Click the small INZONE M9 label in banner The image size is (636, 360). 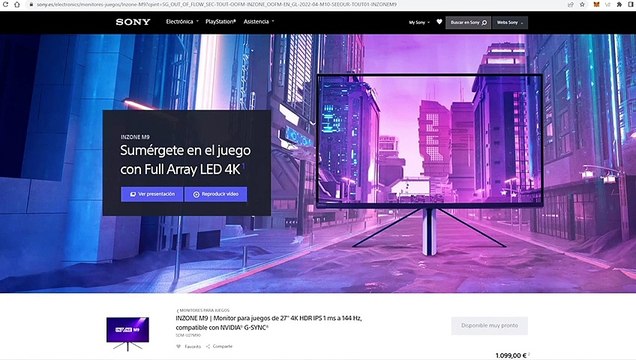[x=135, y=137]
